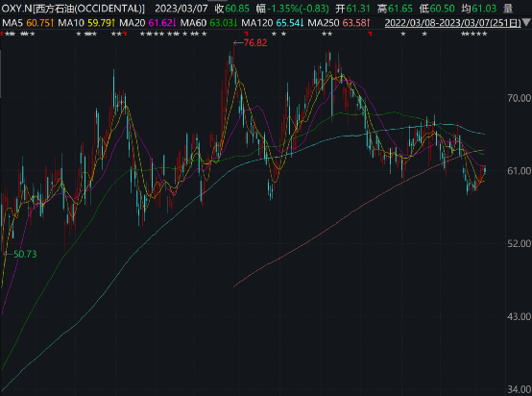Click the OXY.N ticker title
The height and width of the screenshot is (396, 532).
point(73,9)
